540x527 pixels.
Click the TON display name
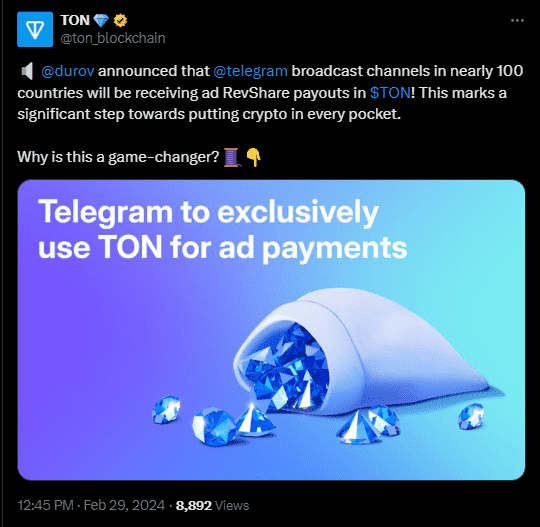[x=75, y=20]
